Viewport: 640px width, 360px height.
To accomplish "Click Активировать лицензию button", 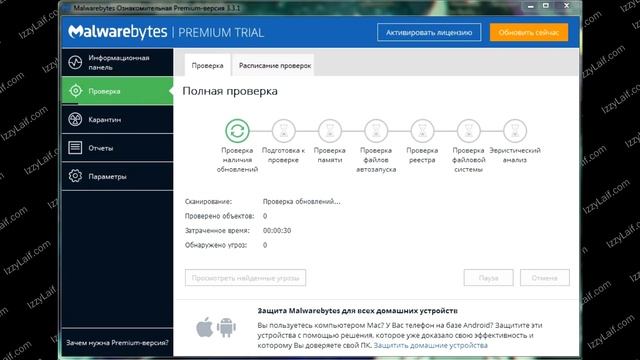I will [x=429, y=32].
